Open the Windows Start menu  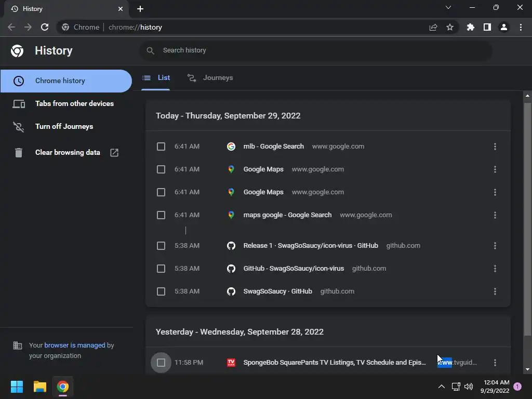point(17,387)
